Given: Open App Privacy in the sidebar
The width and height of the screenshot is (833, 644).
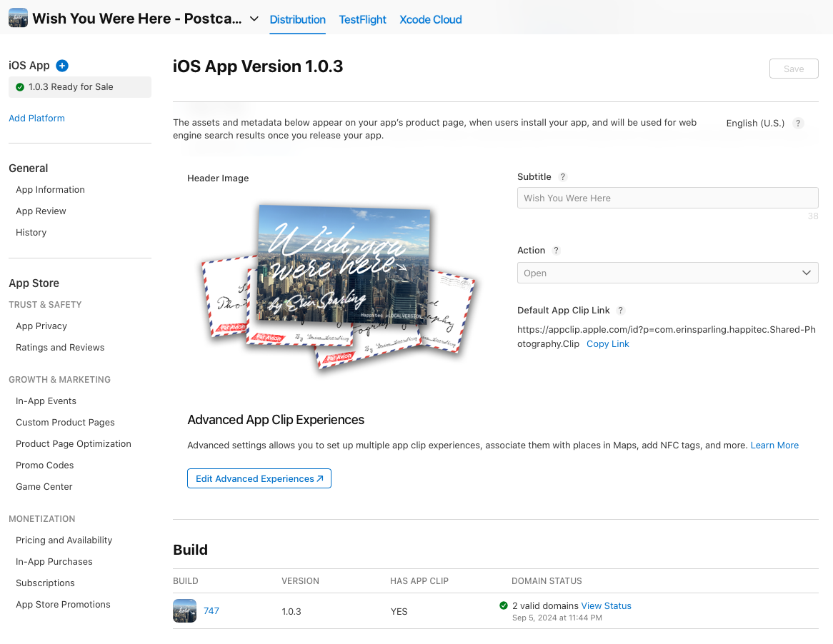Looking at the screenshot, I should coord(41,326).
